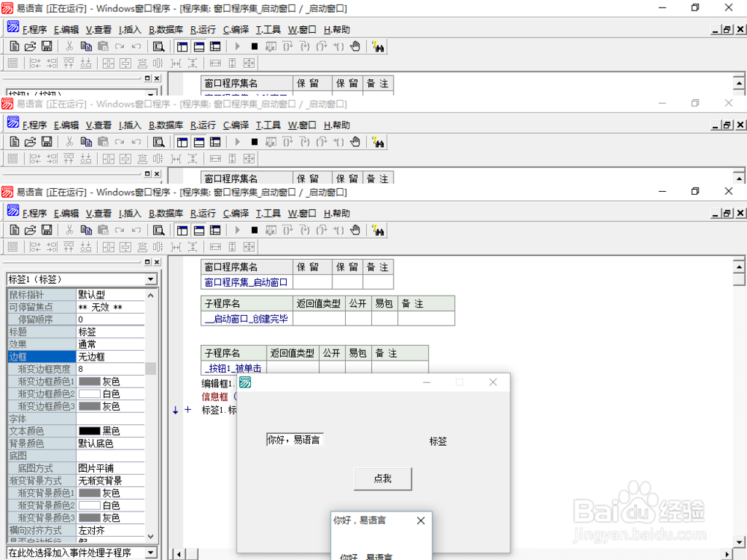Click the 渐变边框宽度 value 8
The width and height of the screenshot is (747, 560).
tap(81, 369)
